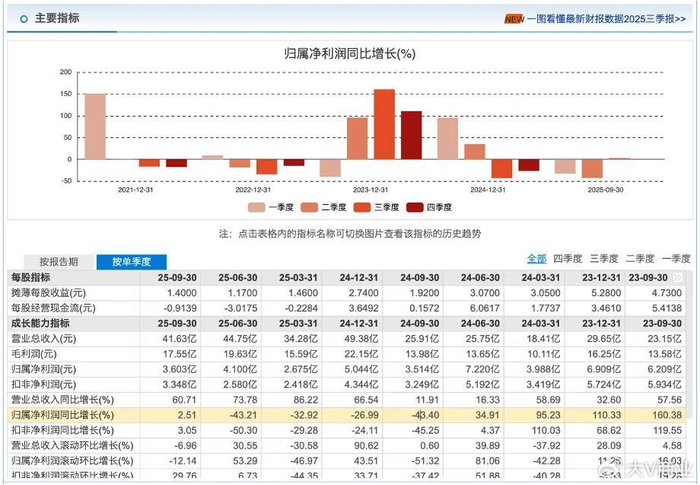
Task: Click the 2021-12-31 axis label
Action: (135, 190)
